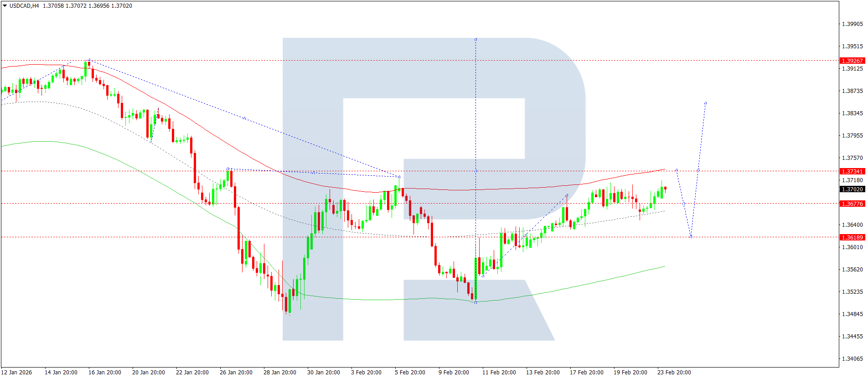Select the top handle of the vertical dashed line
Viewport: 868px width, 378px height.
click(476, 39)
